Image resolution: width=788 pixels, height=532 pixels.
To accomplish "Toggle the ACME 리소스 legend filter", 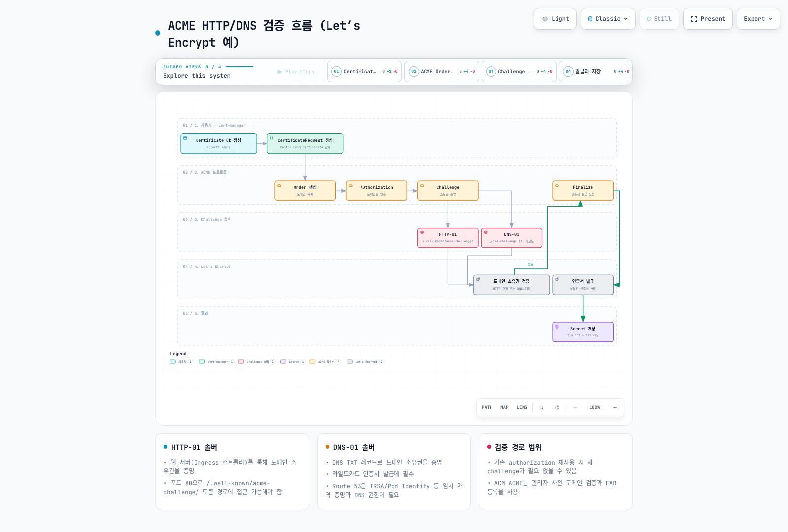I will tap(325, 362).
